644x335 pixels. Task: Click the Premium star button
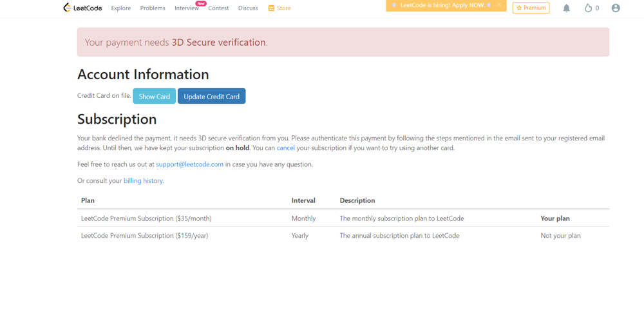tap(531, 8)
